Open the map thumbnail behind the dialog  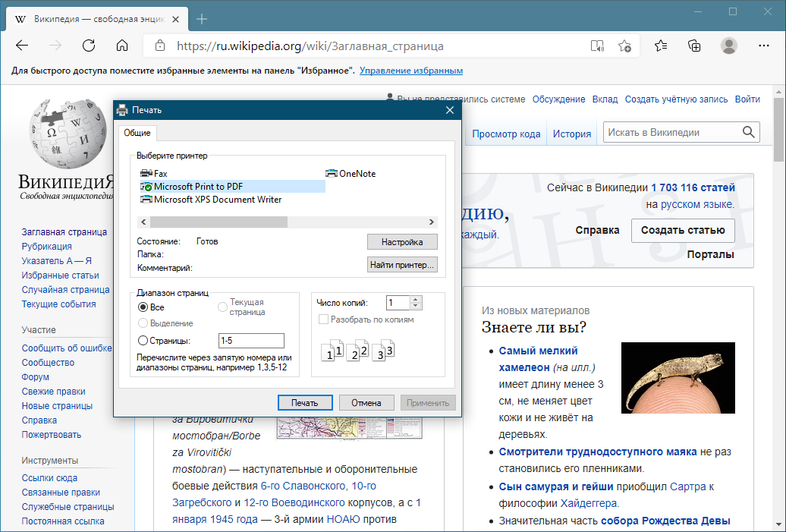[350, 428]
